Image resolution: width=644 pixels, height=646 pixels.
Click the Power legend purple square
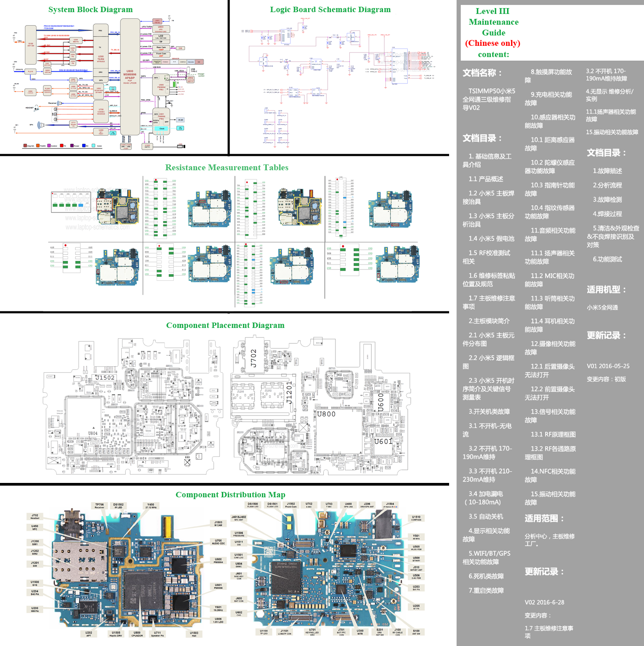click(72, 146)
